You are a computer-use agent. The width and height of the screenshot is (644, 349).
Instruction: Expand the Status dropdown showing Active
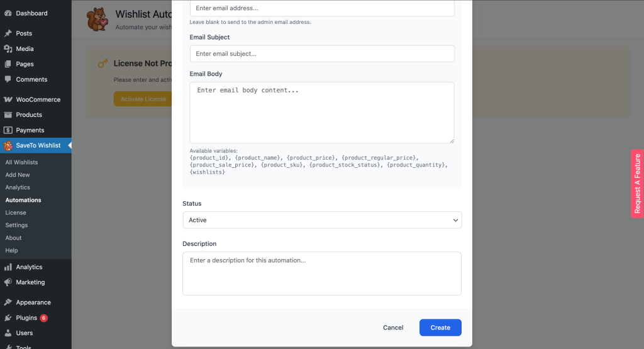[321, 220]
